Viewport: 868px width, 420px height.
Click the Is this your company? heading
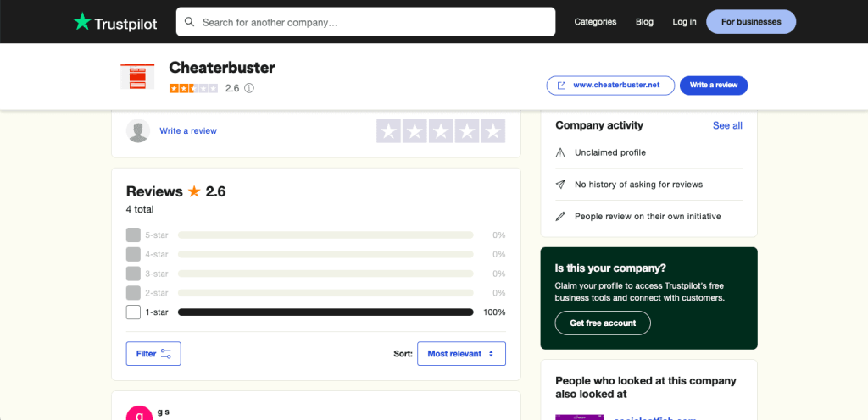[610, 268]
